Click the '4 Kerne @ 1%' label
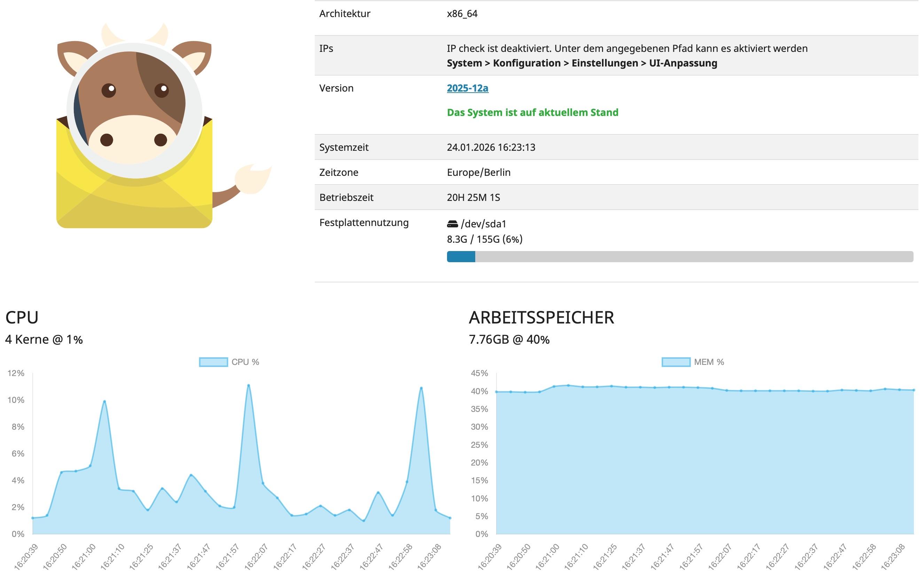The width and height of the screenshot is (924, 578). point(44,339)
